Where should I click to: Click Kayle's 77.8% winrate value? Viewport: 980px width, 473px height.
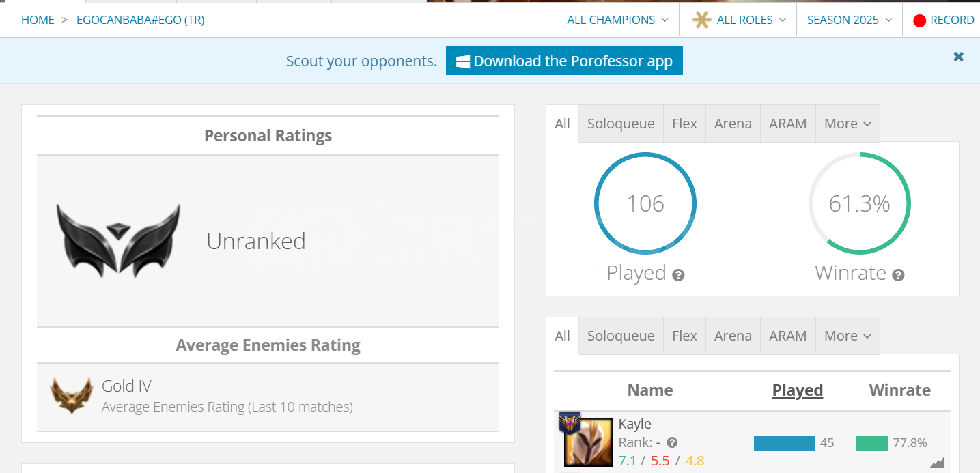pos(910,443)
